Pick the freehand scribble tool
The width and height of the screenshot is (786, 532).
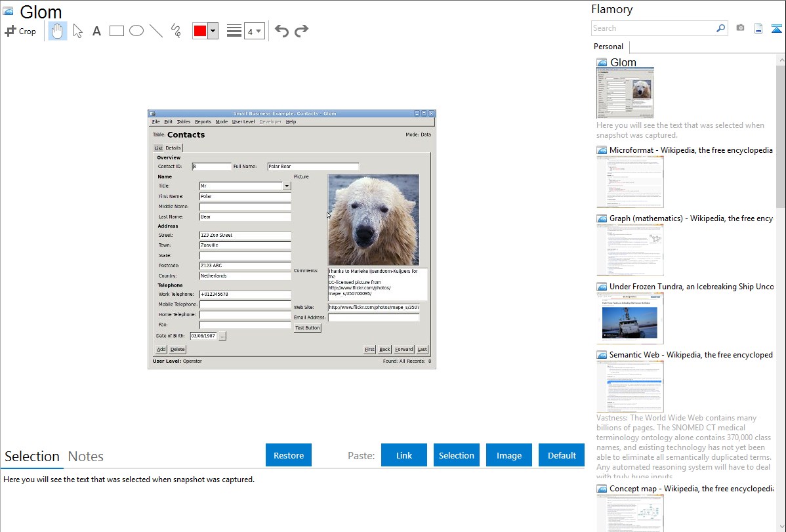(176, 31)
